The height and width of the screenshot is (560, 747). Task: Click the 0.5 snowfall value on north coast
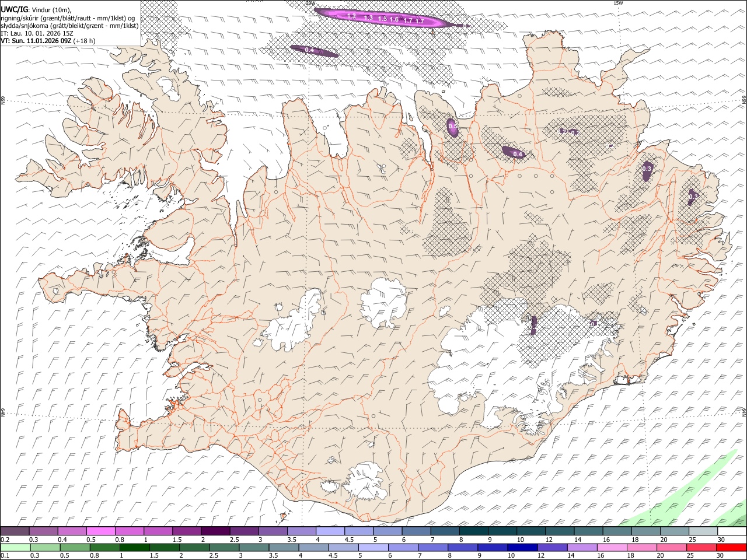(452, 127)
